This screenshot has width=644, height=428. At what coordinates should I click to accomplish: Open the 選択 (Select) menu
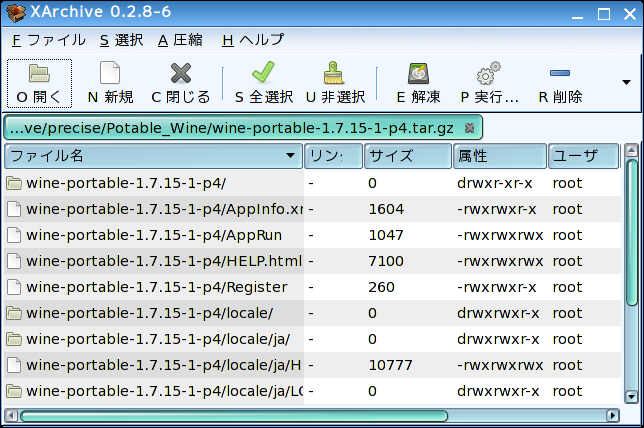pyautogui.click(x=121, y=40)
